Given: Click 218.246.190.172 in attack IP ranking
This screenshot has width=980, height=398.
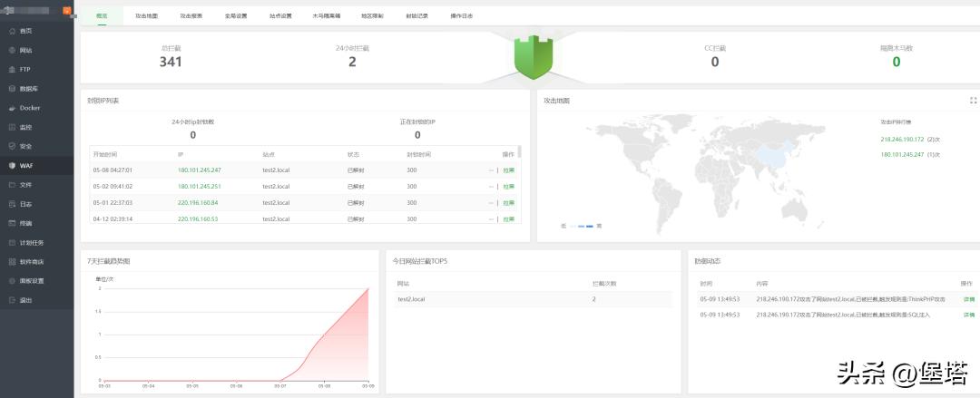Looking at the screenshot, I should point(902,140).
